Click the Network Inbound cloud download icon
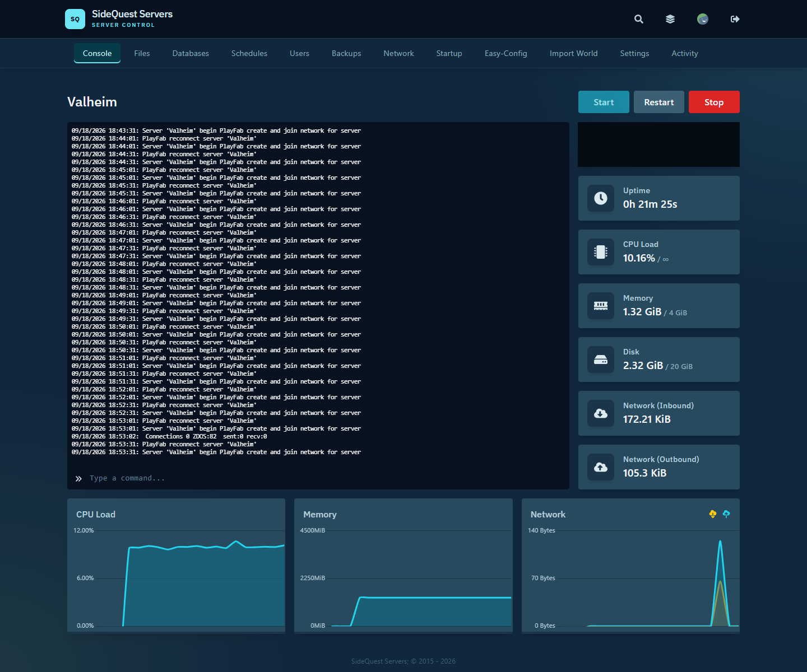The height and width of the screenshot is (672, 807). (x=601, y=413)
